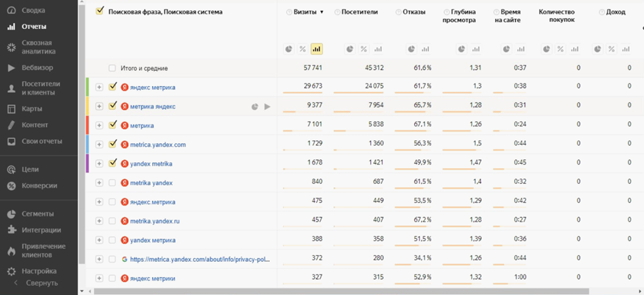Image resolution: width=644 pixels, height=295 pixels.
Task: Click green color marker of яндекс метрика
Action: click(x=87, y=87)
